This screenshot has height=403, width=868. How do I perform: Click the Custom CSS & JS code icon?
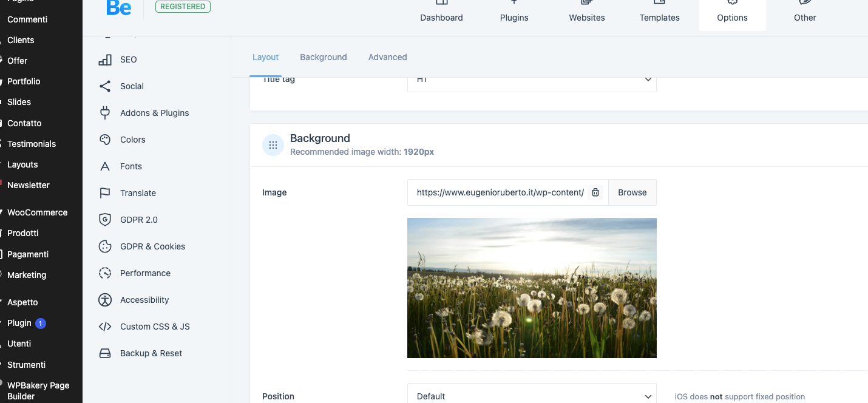[105, 327]
